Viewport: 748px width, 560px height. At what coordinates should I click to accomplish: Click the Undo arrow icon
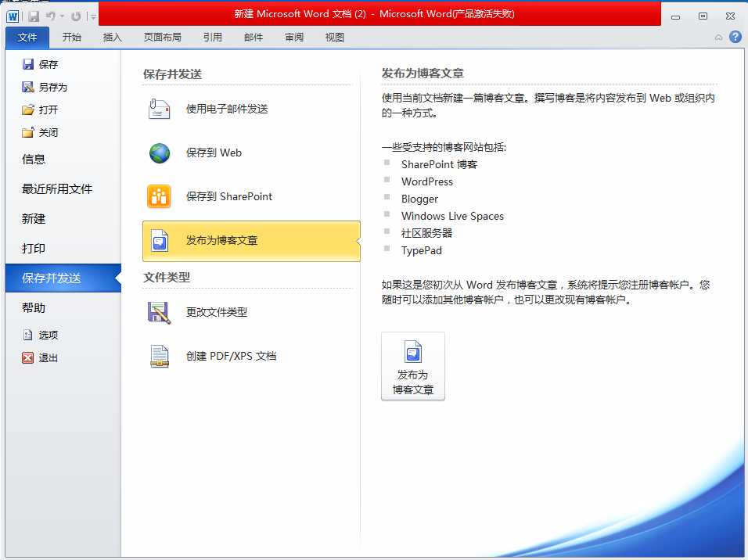[51, 16]
